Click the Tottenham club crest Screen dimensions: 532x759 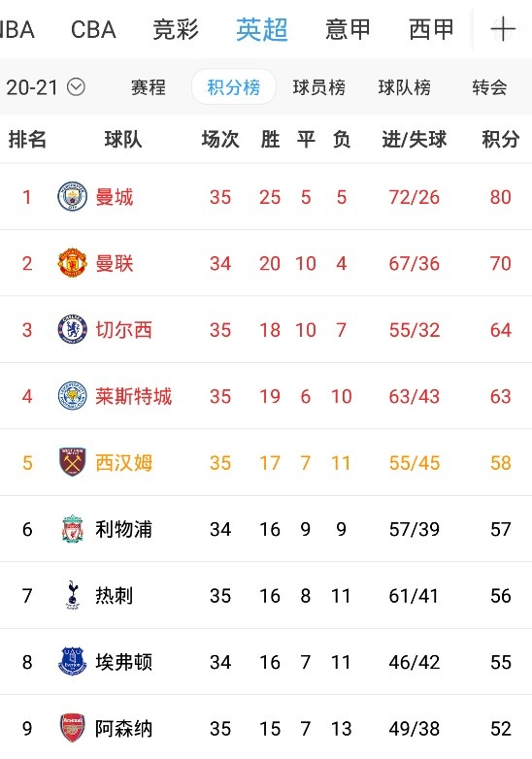point(72,595)
